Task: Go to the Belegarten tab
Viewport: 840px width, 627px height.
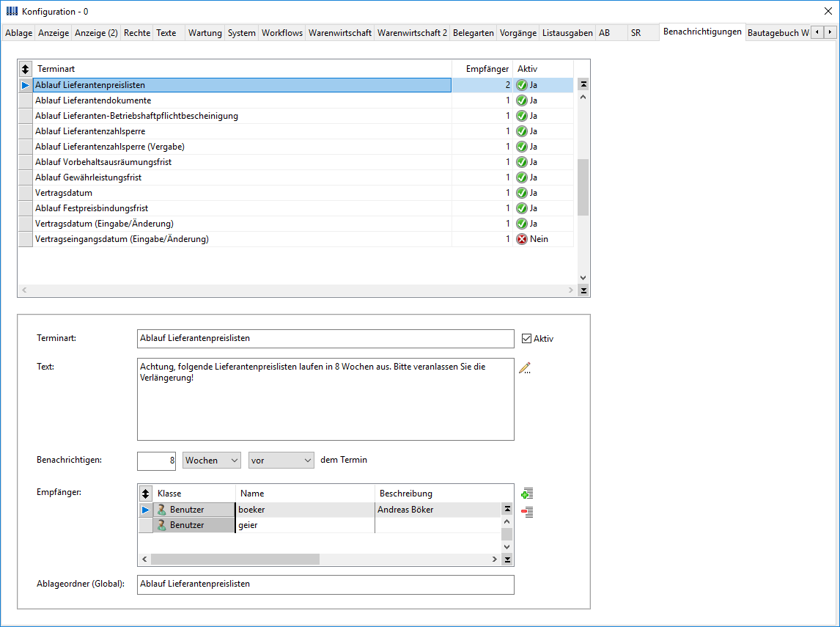Action: click(474, 33)
